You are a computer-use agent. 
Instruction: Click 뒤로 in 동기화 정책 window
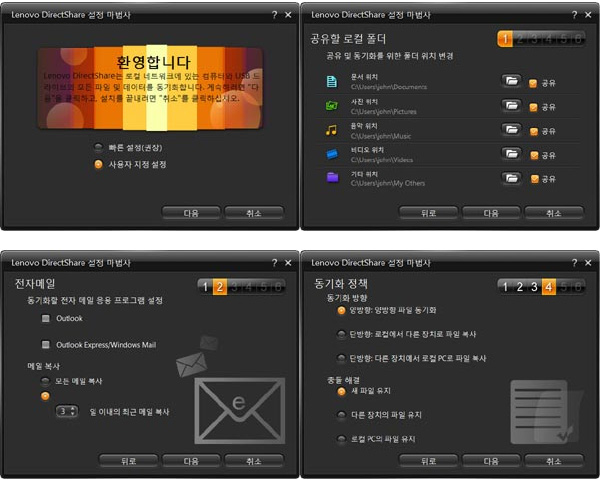coord(428,461)
